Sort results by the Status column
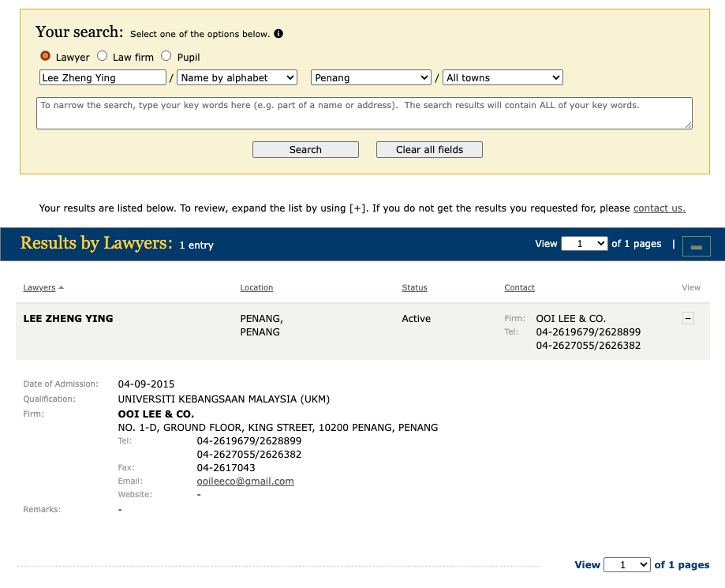This screenshot has height=588, width=725. click(x=414, y=287)
